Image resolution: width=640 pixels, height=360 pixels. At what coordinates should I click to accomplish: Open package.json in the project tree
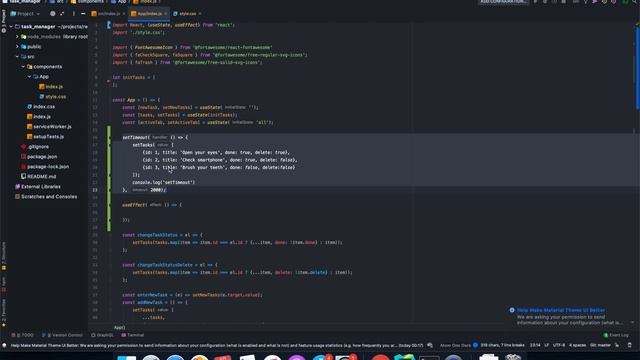[39, 156]
